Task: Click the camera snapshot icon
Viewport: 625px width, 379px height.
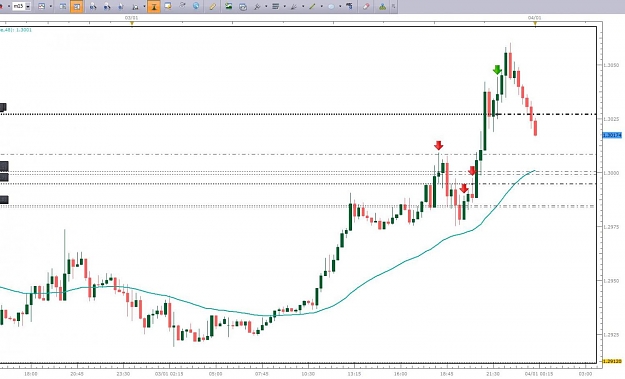Action: (x=243, y=7)
